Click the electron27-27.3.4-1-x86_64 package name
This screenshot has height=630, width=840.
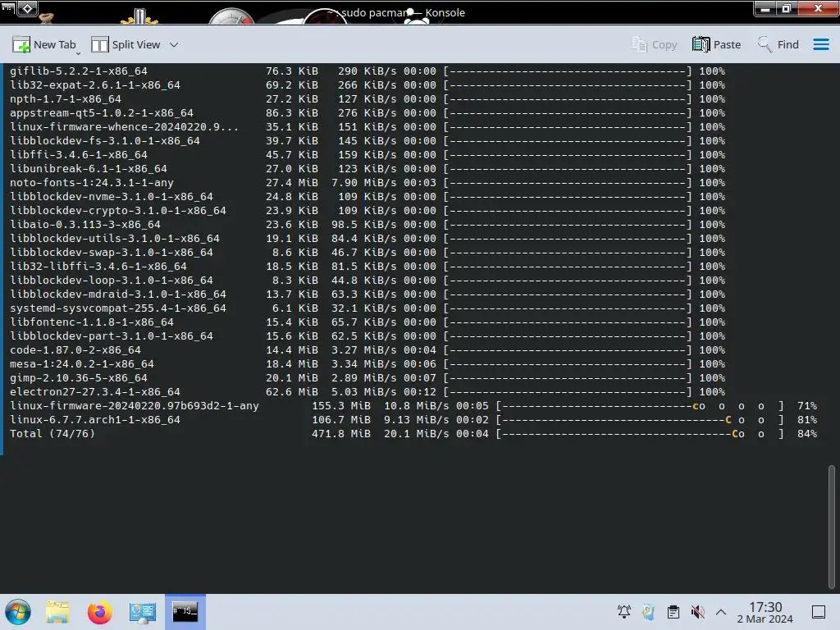(95, 391)
